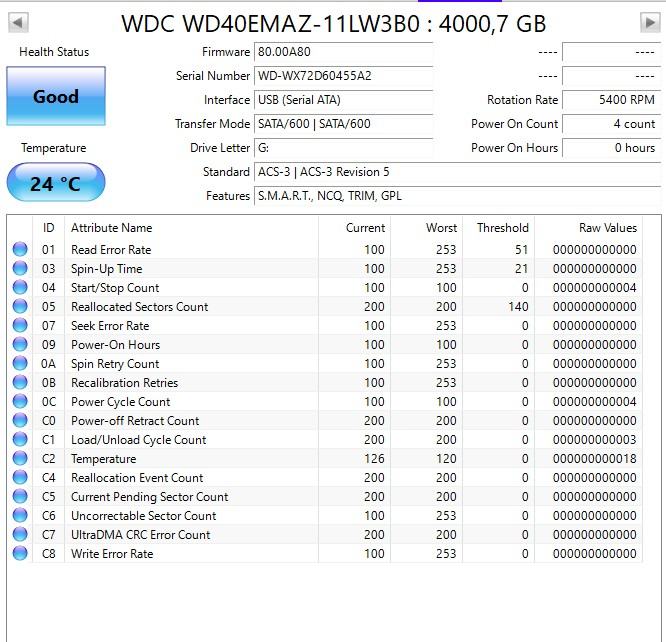Click raw value 000000000003 of Load/Unload Cycle
666x642 pixels.
[595, 439]
